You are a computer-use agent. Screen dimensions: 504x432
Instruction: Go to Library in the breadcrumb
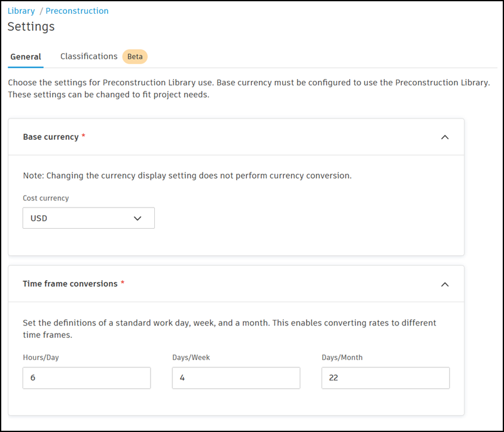click(x=21, y=11)
